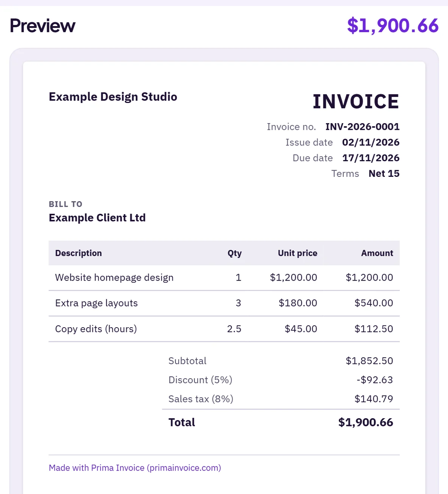This screenshot has height=494, width=448.
Task: Click the bold $1,900.66 total in table
Action: (365, 422)
